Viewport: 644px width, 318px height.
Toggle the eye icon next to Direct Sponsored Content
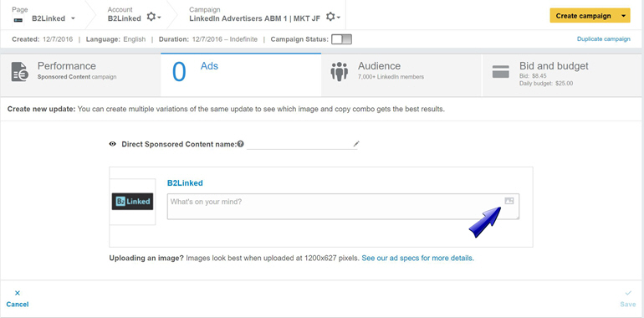tap(113, 144)
